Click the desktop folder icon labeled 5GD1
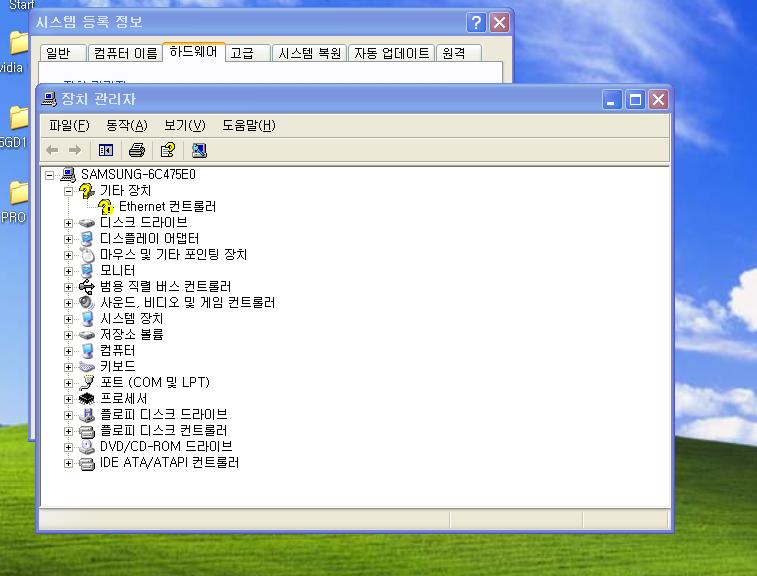Image resolution: width=757 pixels, height=576 pixels. click(17, 118)
